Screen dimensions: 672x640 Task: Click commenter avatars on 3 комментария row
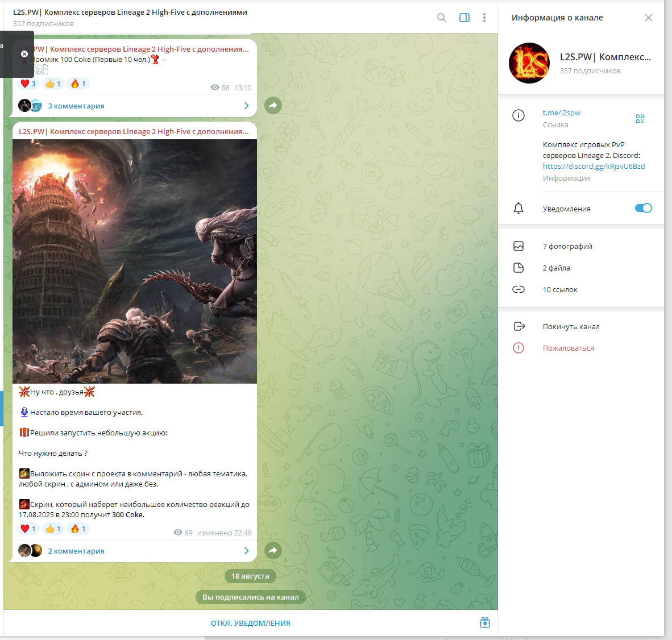30,105
